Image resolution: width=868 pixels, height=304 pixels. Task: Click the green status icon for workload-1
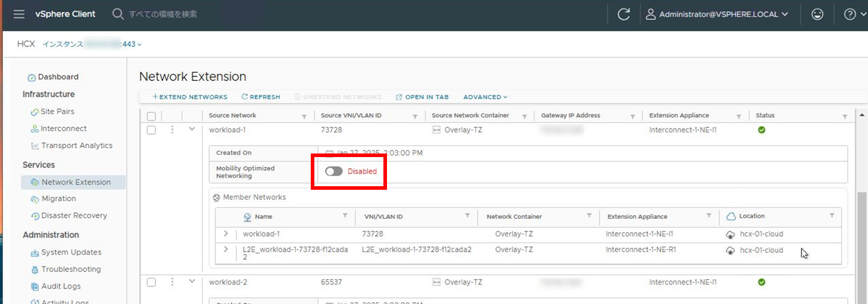tap(761, 130)
